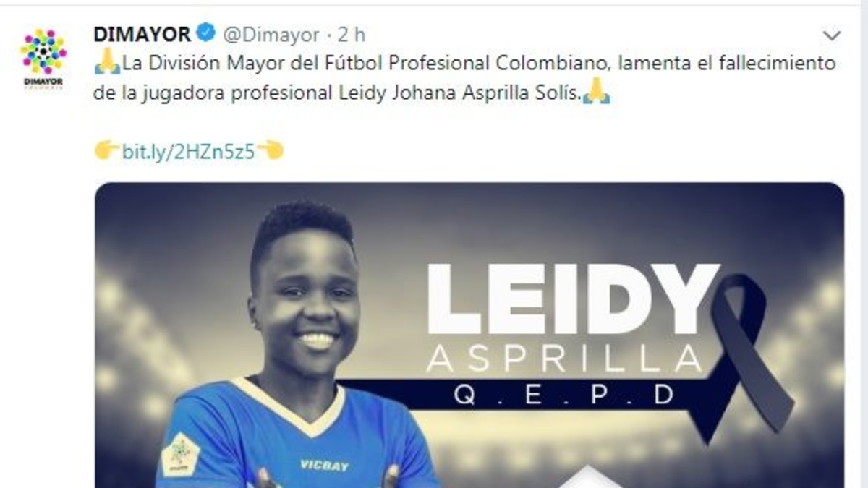The image size is (868, 488).
Task: Open the bit.ly/2HZn5z5 link
Action: click(x=188, y=153)
